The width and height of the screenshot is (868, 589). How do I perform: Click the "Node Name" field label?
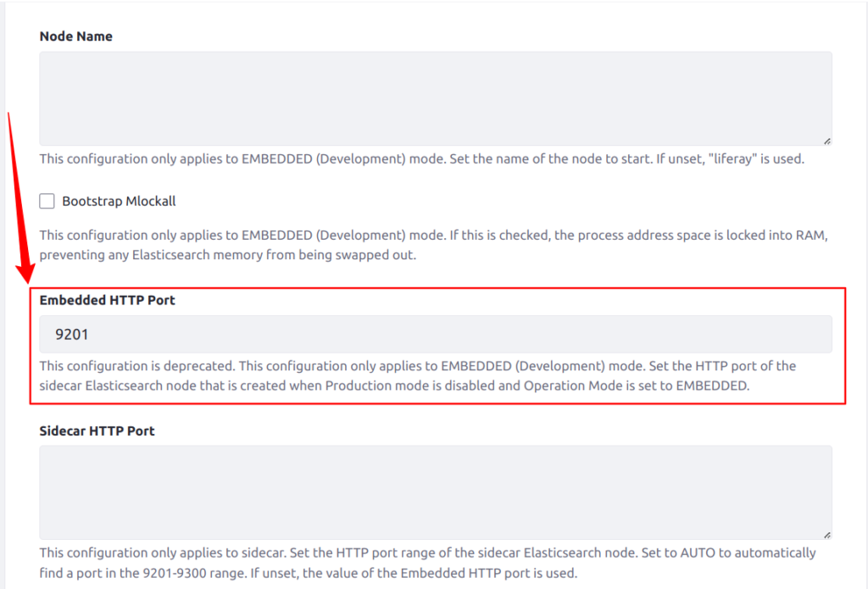click(x=76, y=36)
